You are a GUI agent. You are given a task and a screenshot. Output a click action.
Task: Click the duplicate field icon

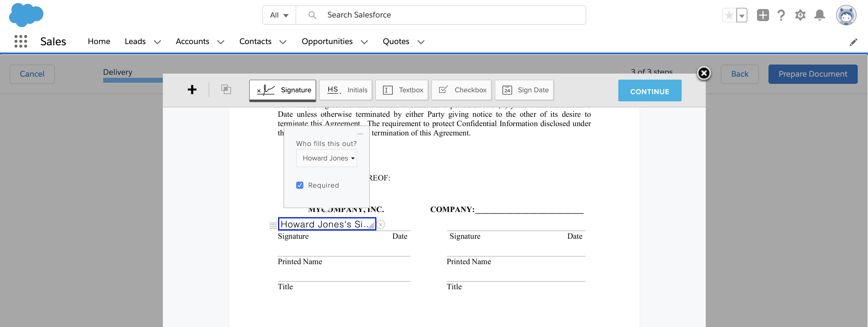226,90
